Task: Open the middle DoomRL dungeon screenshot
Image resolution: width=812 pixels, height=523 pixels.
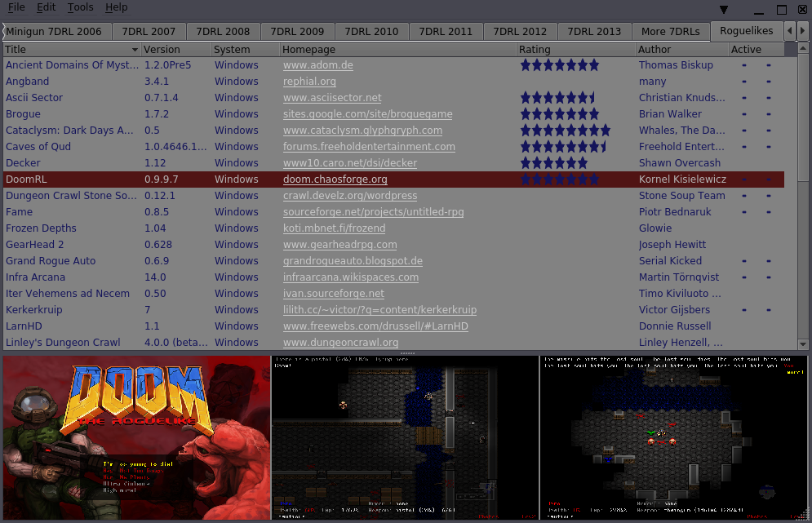Action: 405,437
